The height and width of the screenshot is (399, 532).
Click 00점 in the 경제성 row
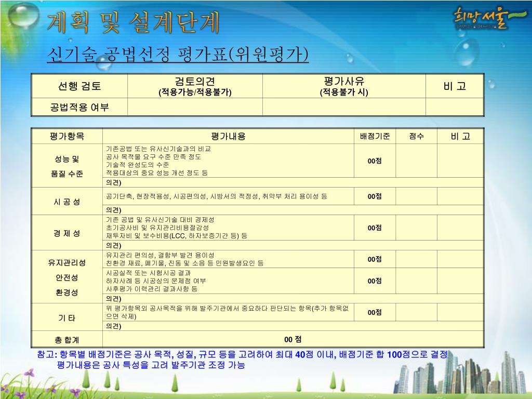coord(375,228)
